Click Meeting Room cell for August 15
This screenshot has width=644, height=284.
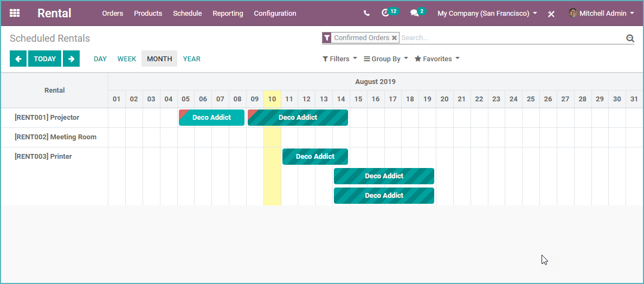358,137
